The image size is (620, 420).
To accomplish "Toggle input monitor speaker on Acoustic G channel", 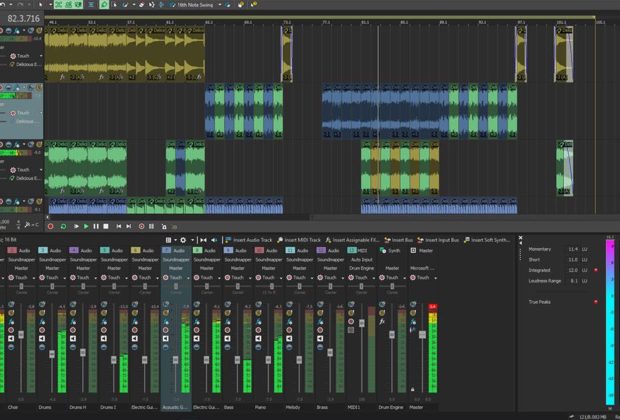I will 166,339.
